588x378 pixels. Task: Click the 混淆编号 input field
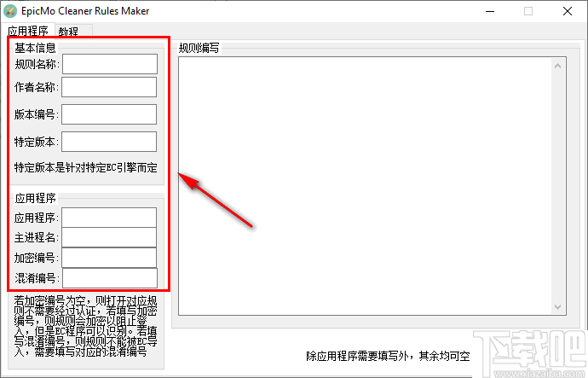click(x=110, y=278)
